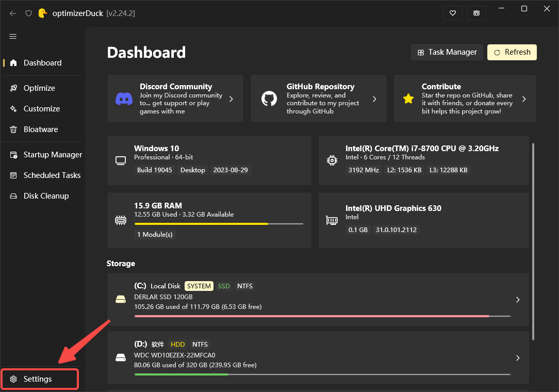Image resolution: width=559 pixels, height=392 pixels.
Task: Open the GitHub Repository card
Action: pos(319,99)
